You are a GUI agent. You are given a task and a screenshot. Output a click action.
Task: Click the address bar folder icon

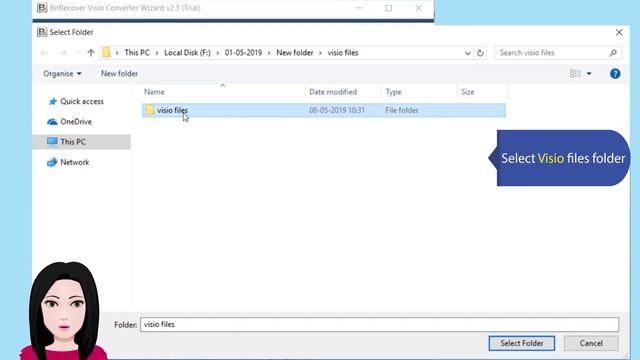[106, 53]
